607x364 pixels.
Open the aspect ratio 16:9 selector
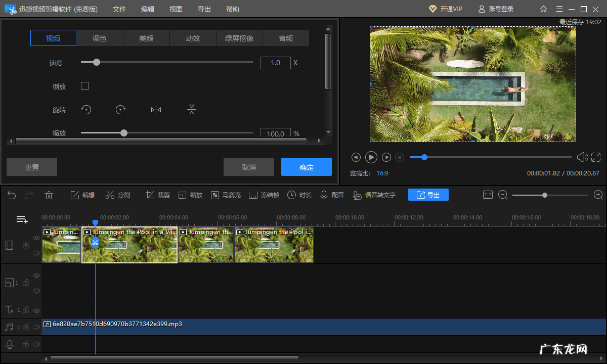click(382, 173)
